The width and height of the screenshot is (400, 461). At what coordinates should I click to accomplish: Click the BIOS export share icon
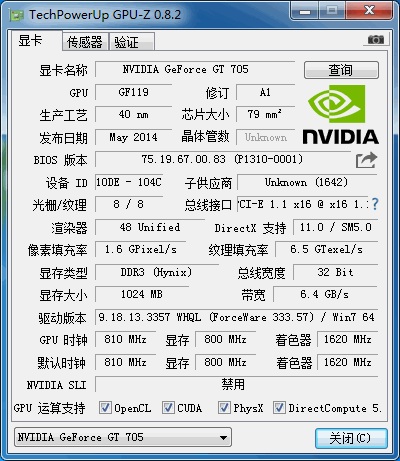coord(366,160)
